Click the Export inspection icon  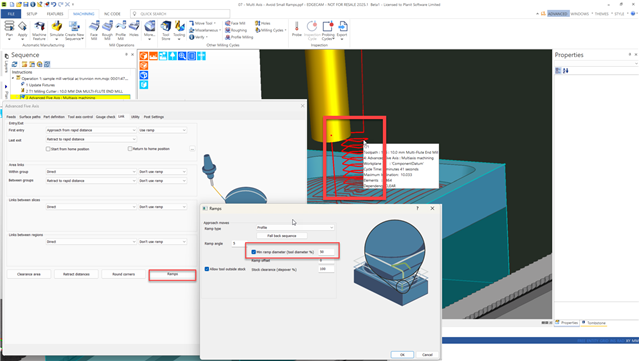tap(342, 30)
